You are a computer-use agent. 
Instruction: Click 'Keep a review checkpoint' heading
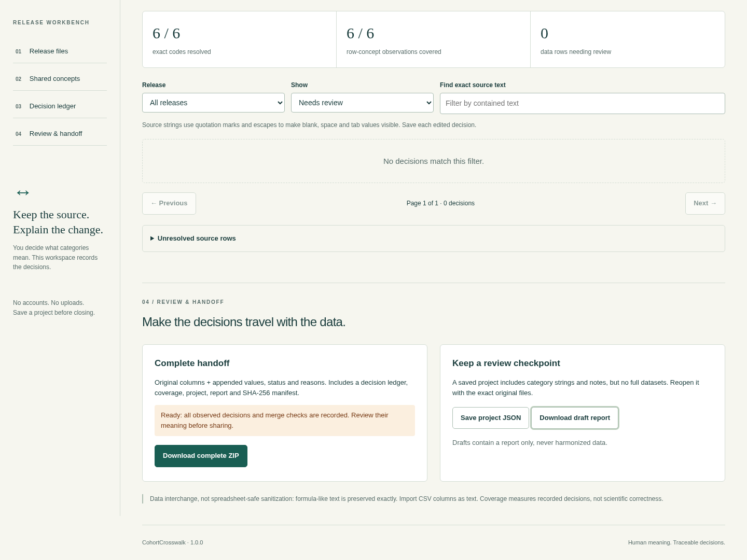(506, 363)
